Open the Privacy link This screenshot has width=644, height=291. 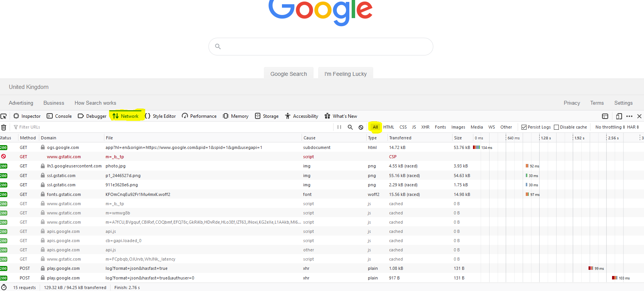[x=572, y=103]
